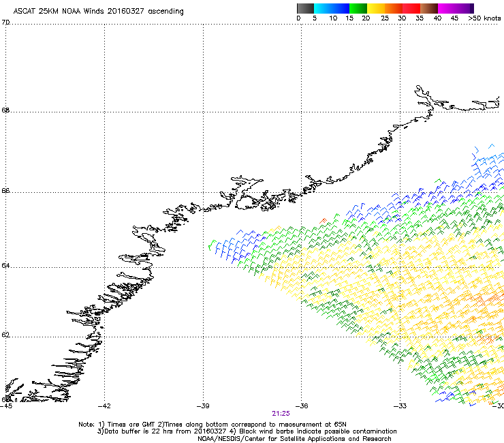The width and height of the screenshot is (504, 443).
Task: Click the latitude label '64'
Action: point(5,266)
